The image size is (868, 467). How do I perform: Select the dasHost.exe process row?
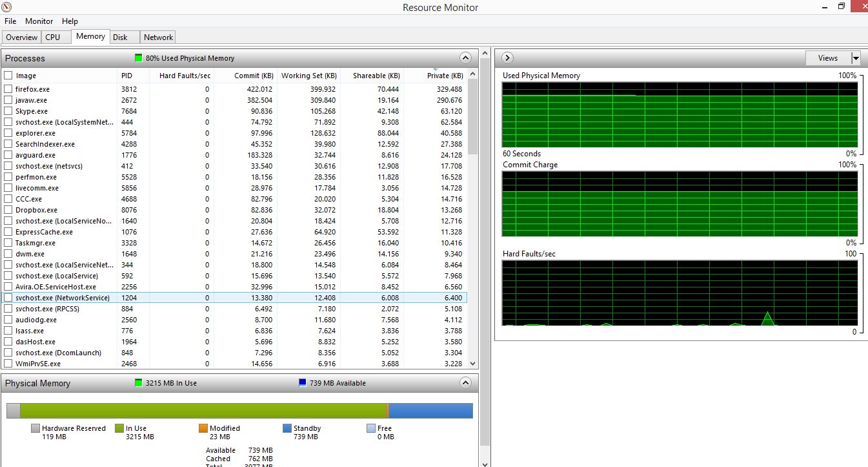[235, 342]
